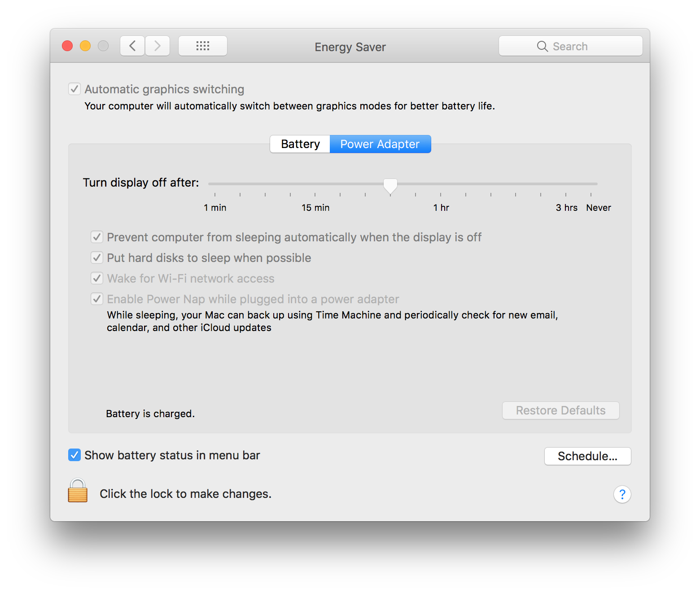700x593 pixels.
Task: Click the magnifying glass search icon
Action: 542,46
